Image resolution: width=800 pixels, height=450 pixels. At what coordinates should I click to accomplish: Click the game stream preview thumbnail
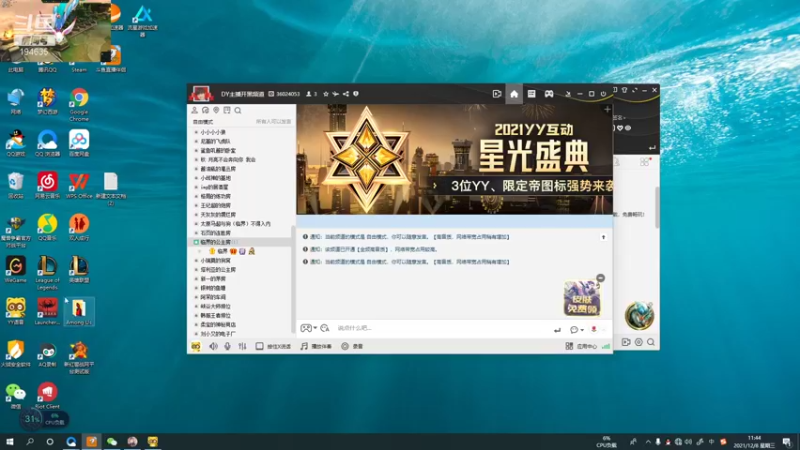(55, 31)
